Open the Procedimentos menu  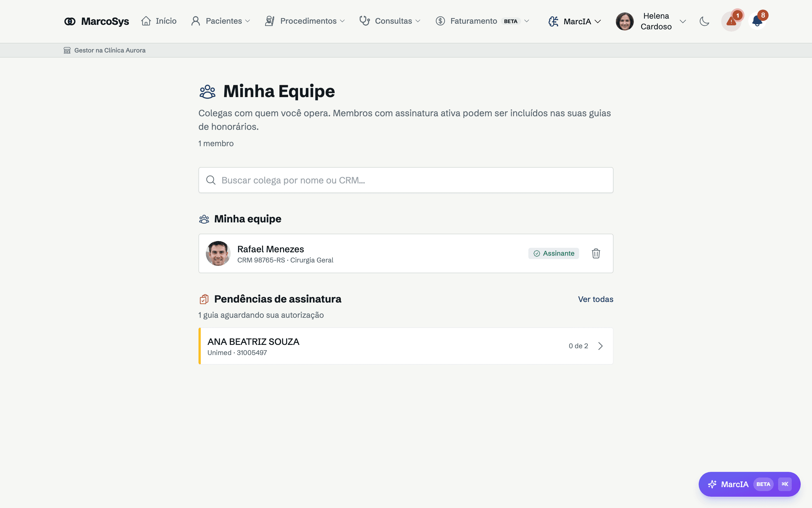coord(305,21)
